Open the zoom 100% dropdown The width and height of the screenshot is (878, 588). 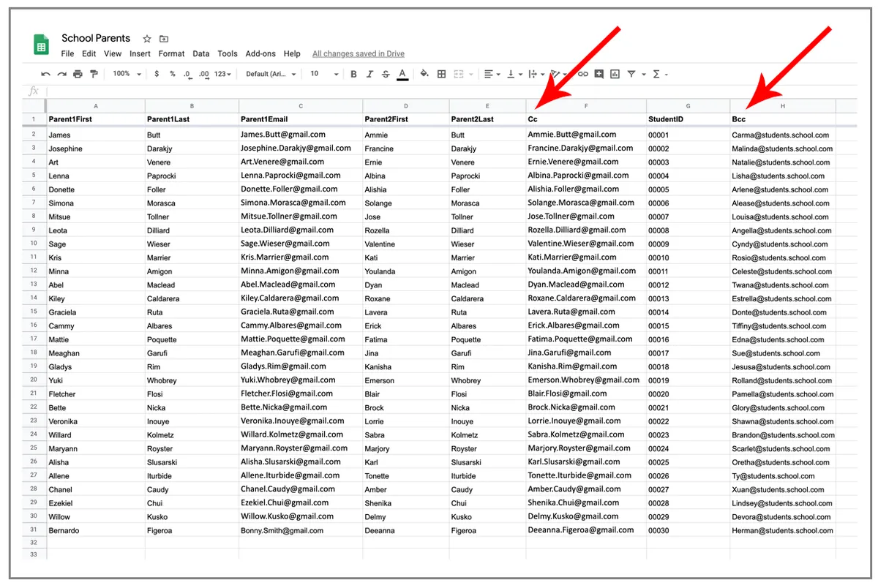[x=127, y=74]
